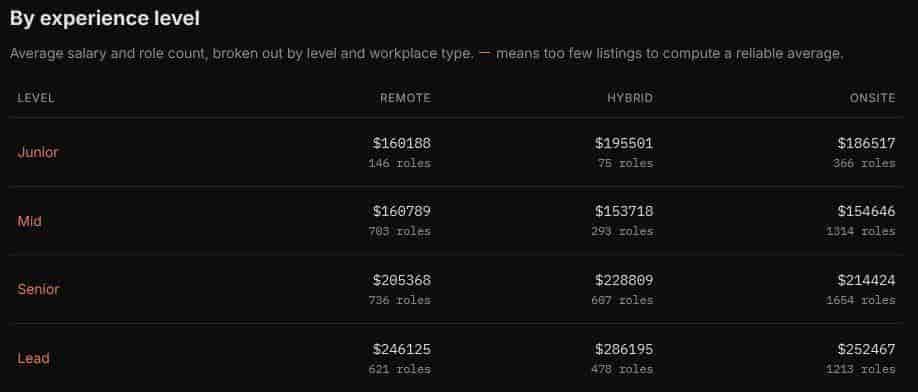Select Mid remote salary $160789
The image size is (918, 392).
(x=402, y=211)
